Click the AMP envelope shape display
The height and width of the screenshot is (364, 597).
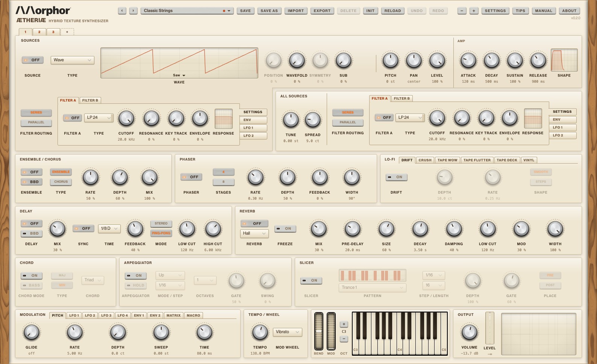pos(564,60)
